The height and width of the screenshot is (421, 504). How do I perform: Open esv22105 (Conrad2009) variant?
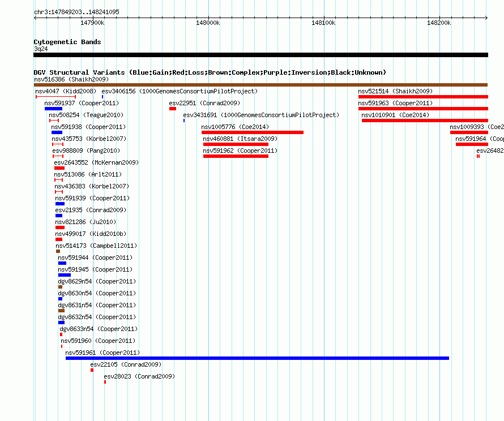coord(126,364)
